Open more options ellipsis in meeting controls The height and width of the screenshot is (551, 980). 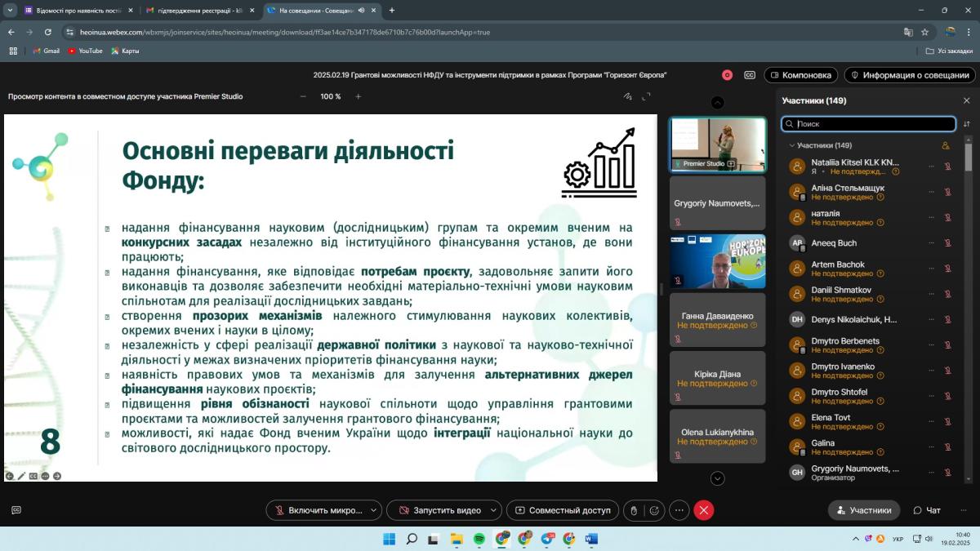pos(679,510)
